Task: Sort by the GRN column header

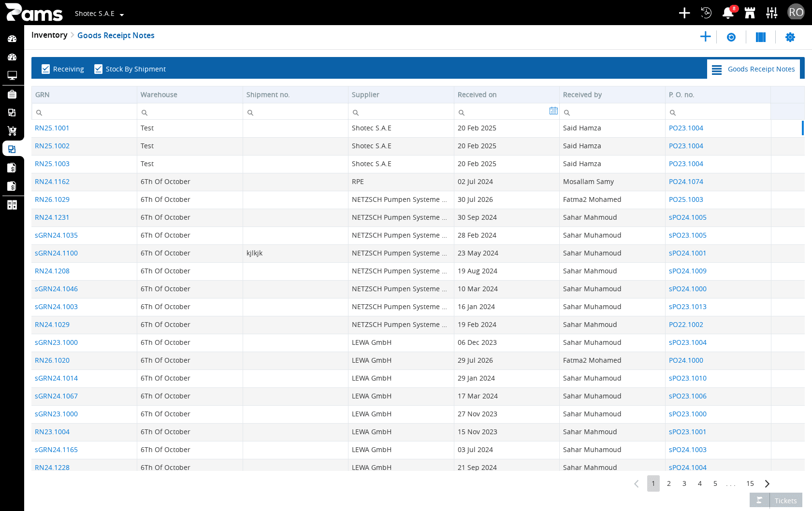Action: tap(85, 95)
